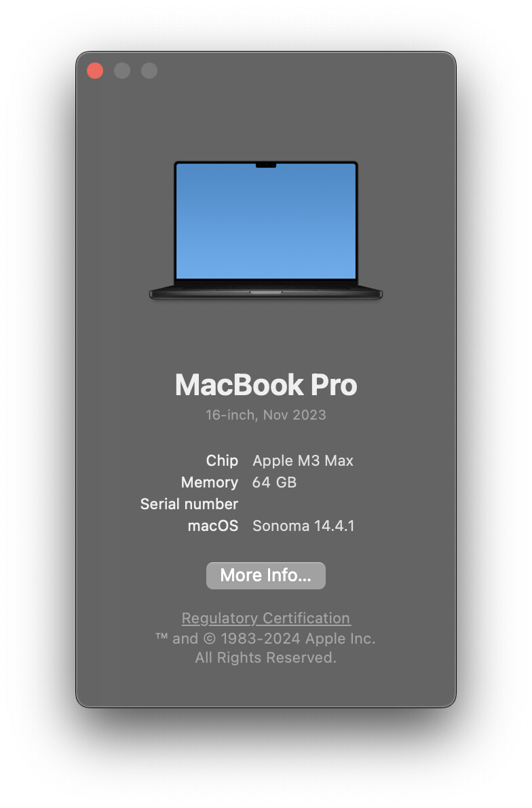Select the MacBook Pro title text
Image resolution: width=532 pixels, height=808 pixels.
coord(266,384)
